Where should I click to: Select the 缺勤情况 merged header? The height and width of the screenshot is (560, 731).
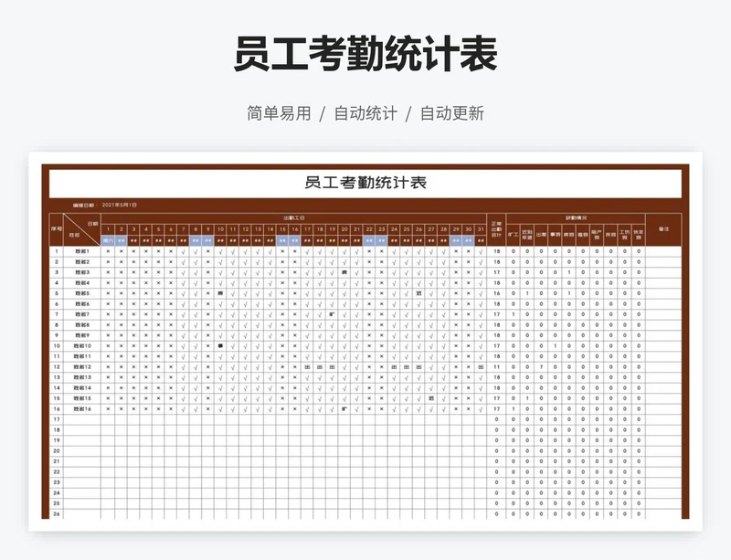click(576, 218)
